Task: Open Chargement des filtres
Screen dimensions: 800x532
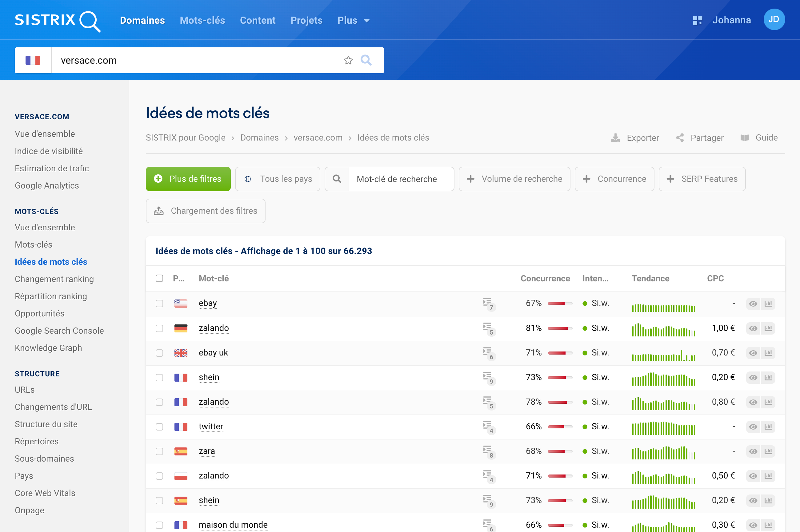Action: 205,211
